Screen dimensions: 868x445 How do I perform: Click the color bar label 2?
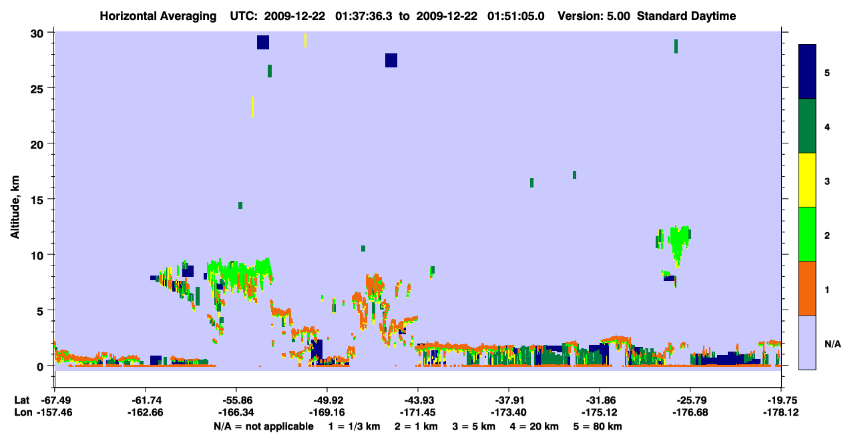click(x=827, y=235)
